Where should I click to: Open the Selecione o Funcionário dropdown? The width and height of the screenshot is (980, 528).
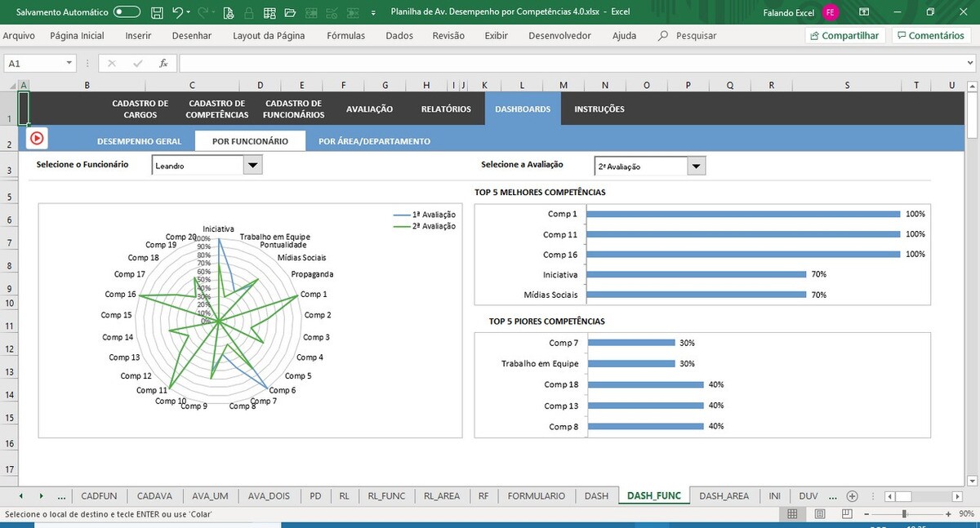pyautogui.click(x=252, y=166)
